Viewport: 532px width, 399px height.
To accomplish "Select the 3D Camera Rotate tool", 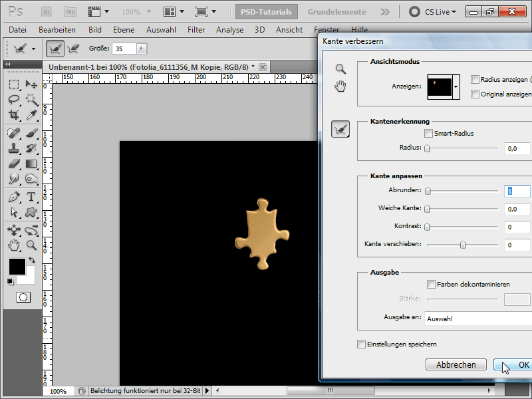I will pyautogui.click(x=31, y=230).
